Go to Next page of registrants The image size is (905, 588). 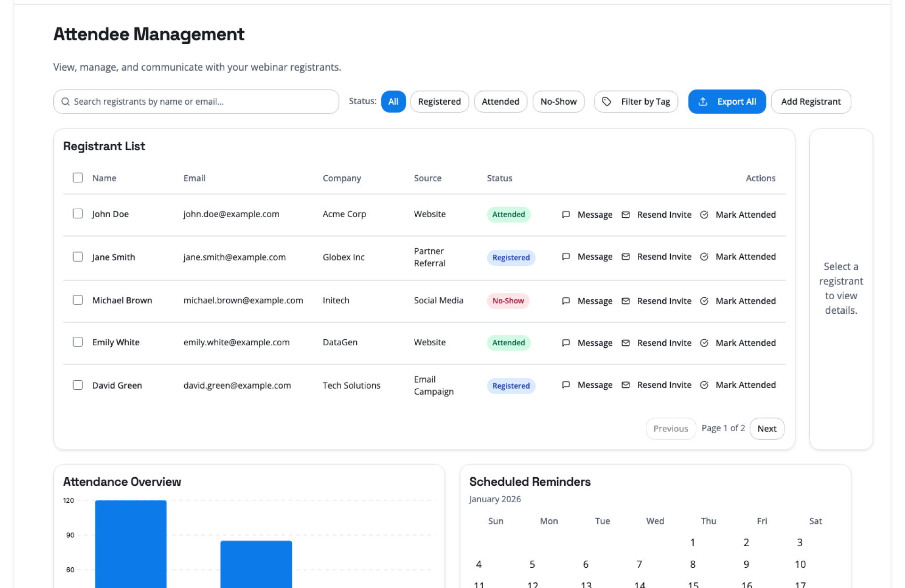pyautogui.click(x=766, y=429)
